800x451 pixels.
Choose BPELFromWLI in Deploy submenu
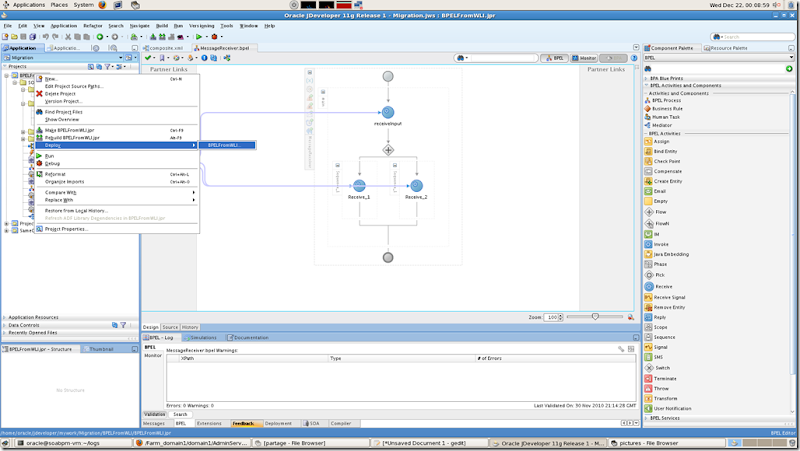click(x=227, y=145)
